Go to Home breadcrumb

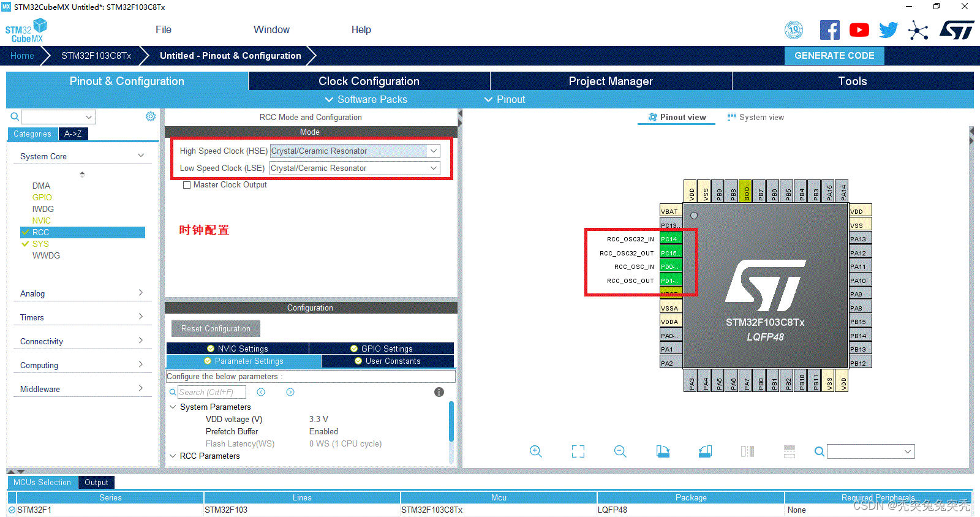(x=22, y=55)
